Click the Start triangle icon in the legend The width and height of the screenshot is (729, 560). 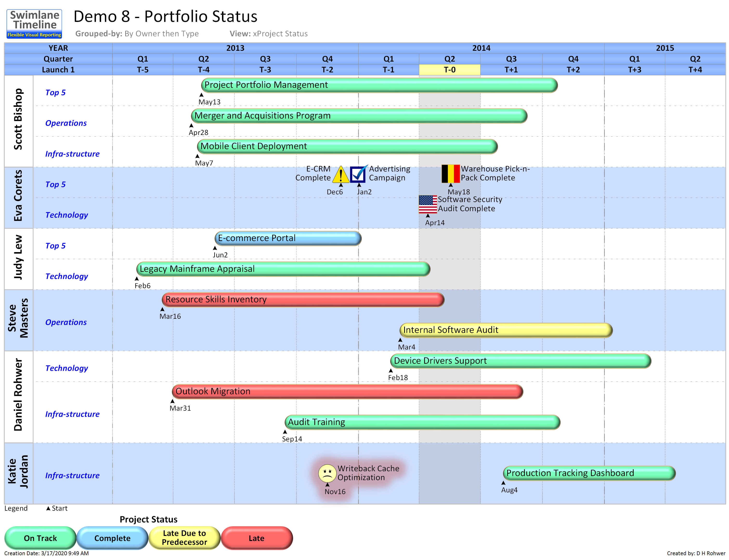coord(48,508)
